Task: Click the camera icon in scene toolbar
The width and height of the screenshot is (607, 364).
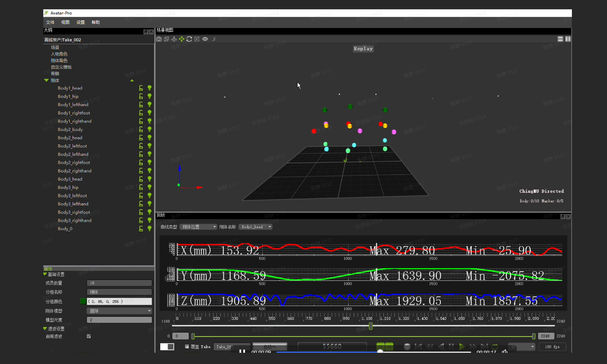Action: coord(159,39)
